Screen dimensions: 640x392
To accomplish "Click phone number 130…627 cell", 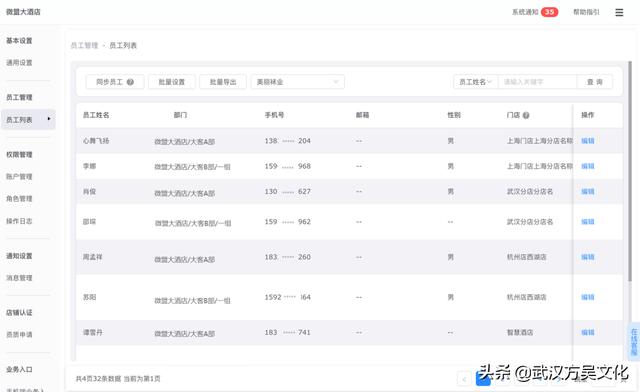I will pos(287,192).
